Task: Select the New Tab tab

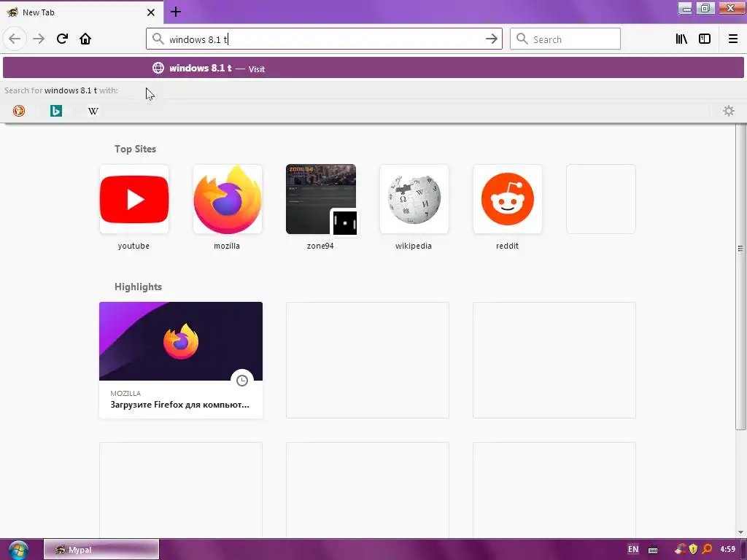Action: coord(81,12)
